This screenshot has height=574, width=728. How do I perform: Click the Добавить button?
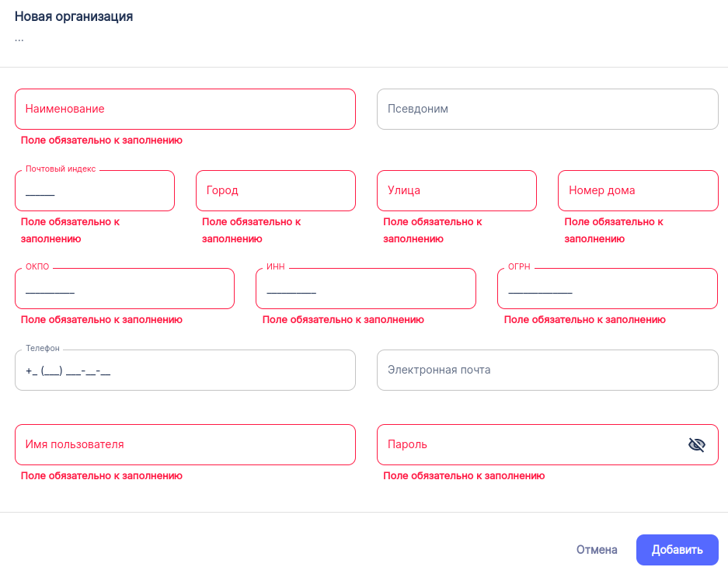coord(677,550)
